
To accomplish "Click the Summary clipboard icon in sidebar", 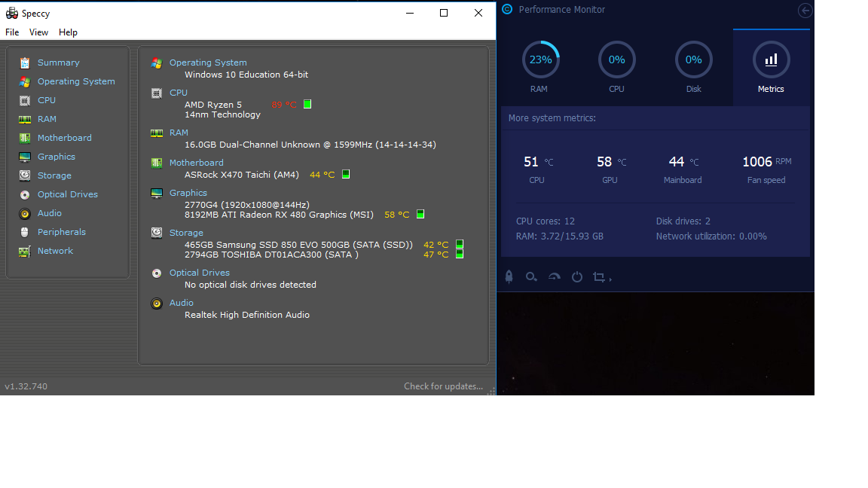I will pyautogui.click(x=24, y=63).
